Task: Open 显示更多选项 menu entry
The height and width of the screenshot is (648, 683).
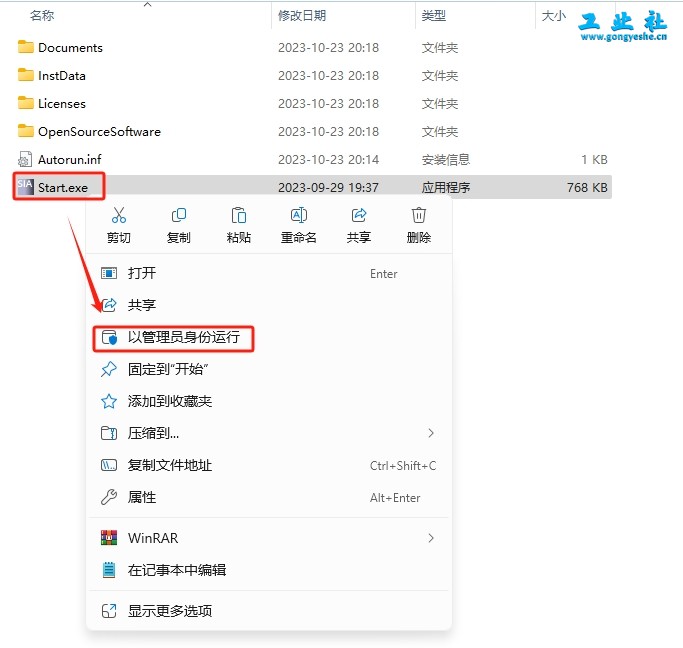Action: click(269, 611)
